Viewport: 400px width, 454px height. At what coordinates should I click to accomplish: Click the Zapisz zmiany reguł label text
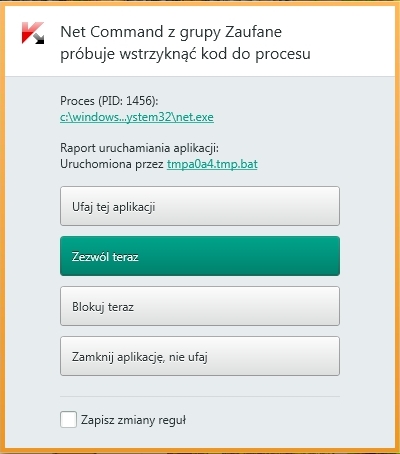(133, 420)
